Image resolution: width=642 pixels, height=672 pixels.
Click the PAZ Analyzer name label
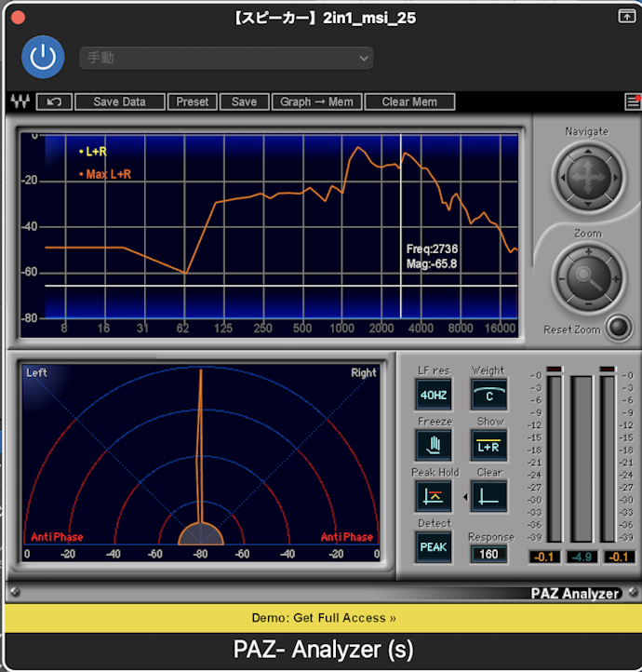click(575, 594)
